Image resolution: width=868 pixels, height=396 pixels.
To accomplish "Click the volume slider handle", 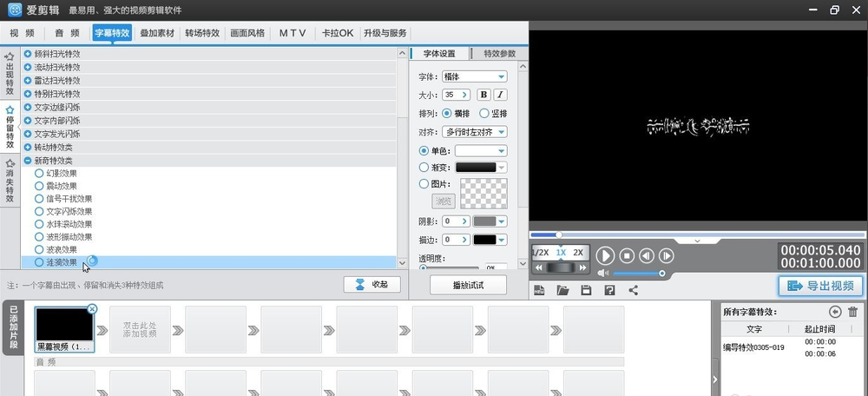I will click(662, 274).
